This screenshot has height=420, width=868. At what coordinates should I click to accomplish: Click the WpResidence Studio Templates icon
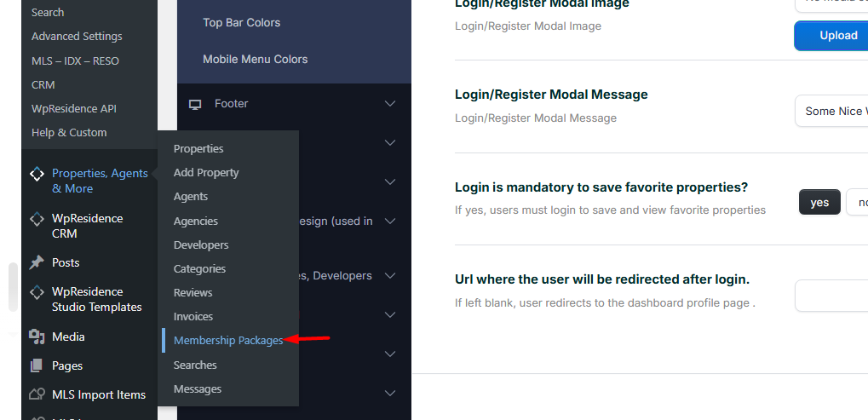(37, 292)
